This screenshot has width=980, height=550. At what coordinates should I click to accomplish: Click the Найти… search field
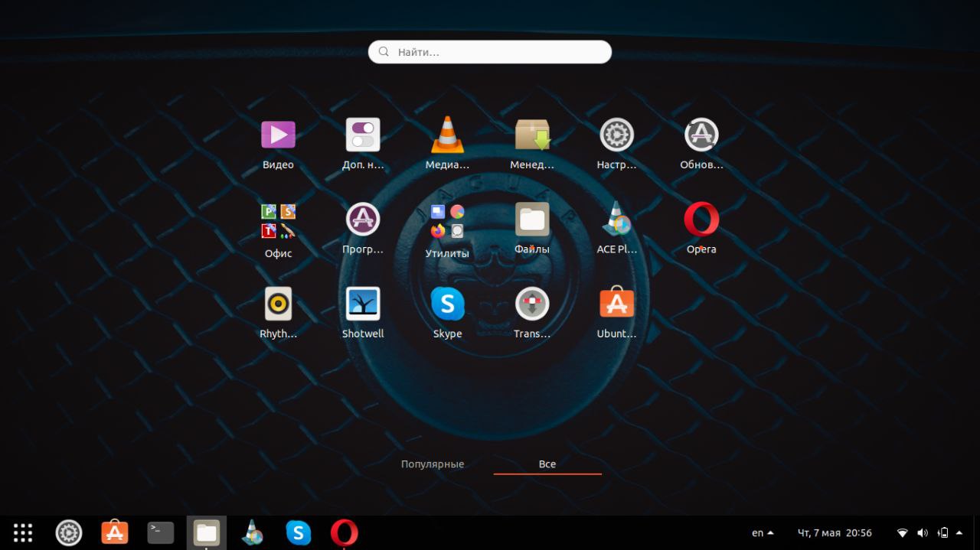tap(490, 52)
